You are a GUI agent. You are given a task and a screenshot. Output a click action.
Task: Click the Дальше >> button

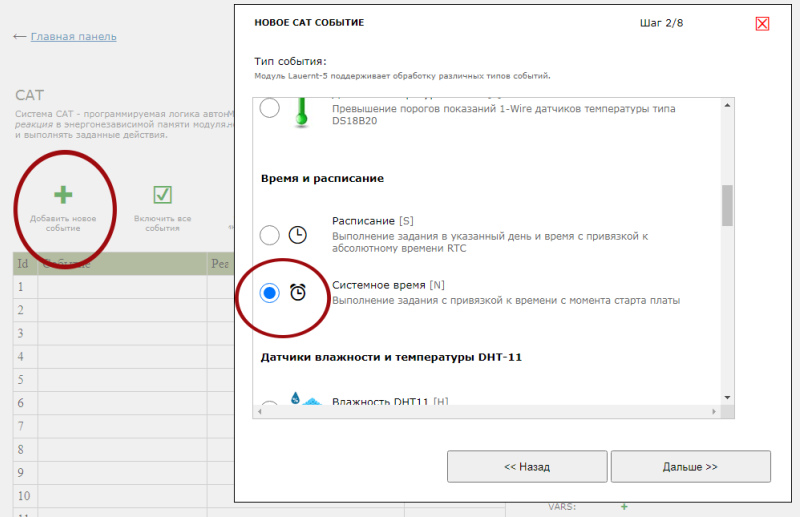pos(691,466)
